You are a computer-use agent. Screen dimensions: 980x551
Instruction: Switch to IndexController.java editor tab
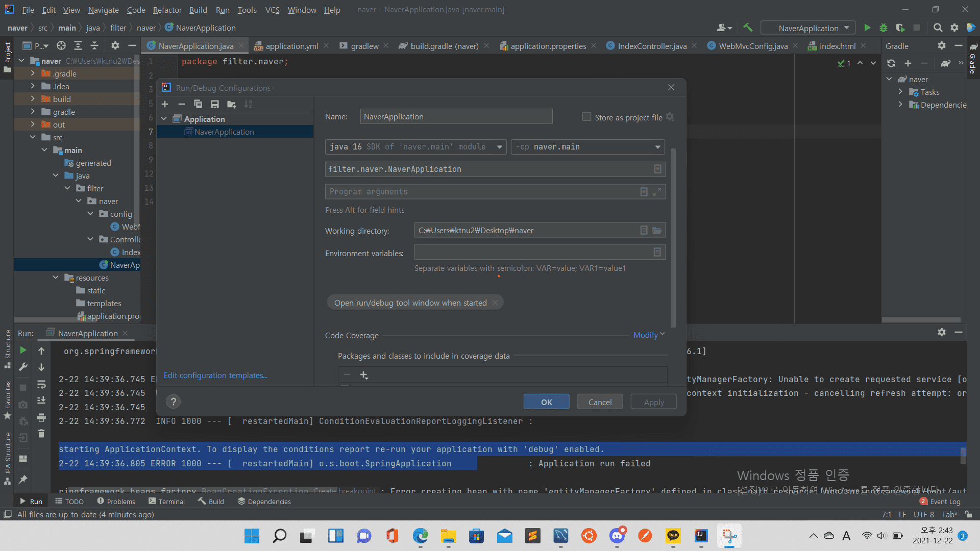652,46
